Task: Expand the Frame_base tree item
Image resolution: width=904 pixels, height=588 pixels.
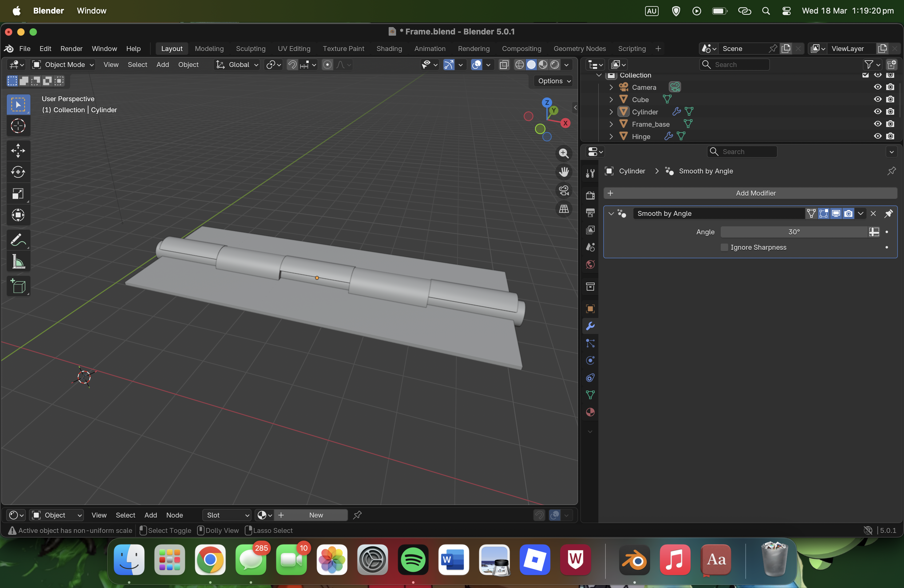Action: pos(611,124)
